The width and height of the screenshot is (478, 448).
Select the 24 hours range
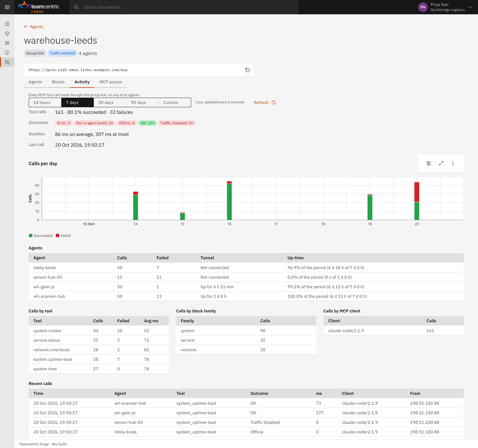point(45,102)
